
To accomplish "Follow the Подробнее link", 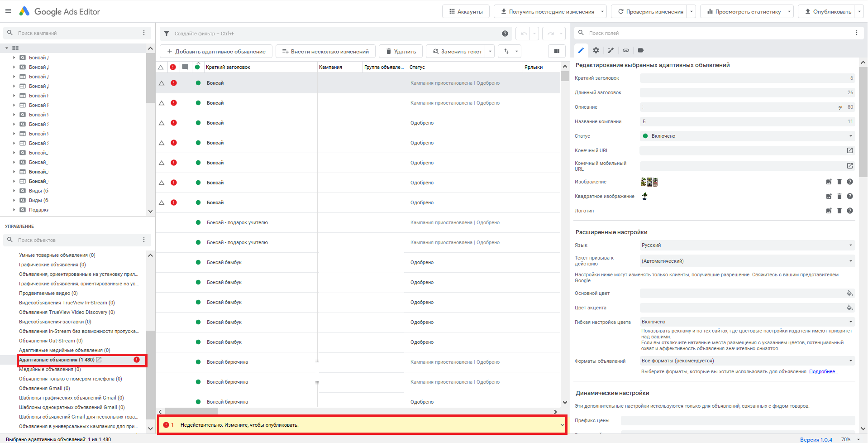I will click(x=823, y=371).
